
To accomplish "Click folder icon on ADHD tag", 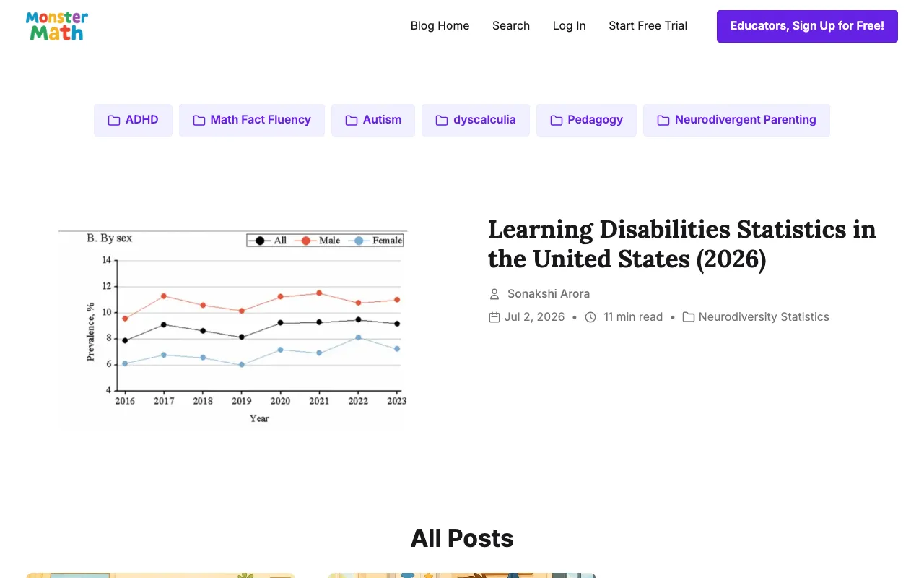I will click(114, 120).
